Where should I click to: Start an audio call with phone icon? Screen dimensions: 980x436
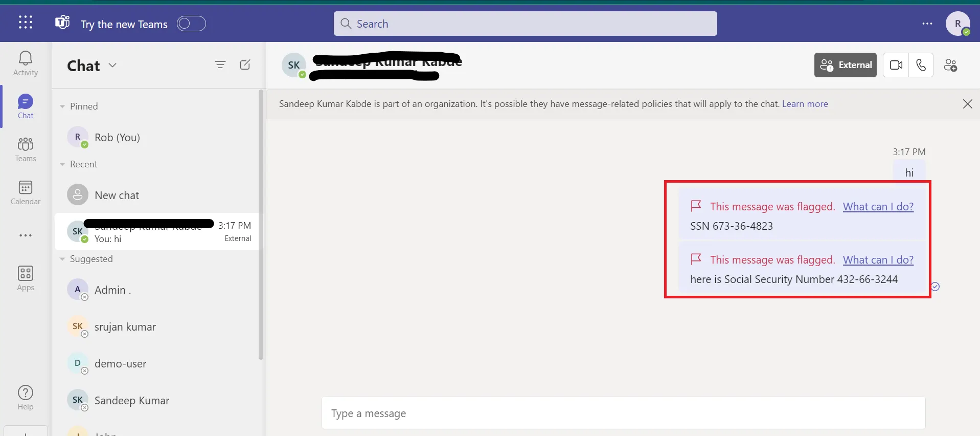(921, 65)
